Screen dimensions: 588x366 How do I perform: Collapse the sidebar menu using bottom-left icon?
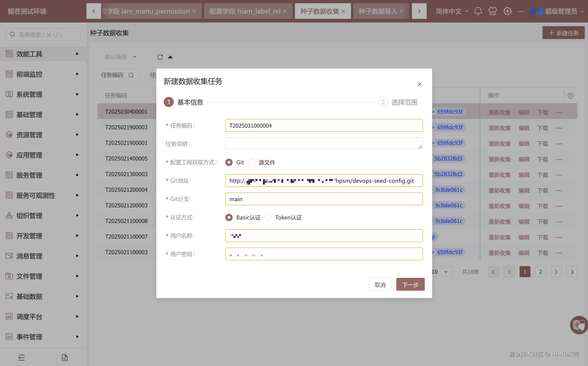point(22,358)
